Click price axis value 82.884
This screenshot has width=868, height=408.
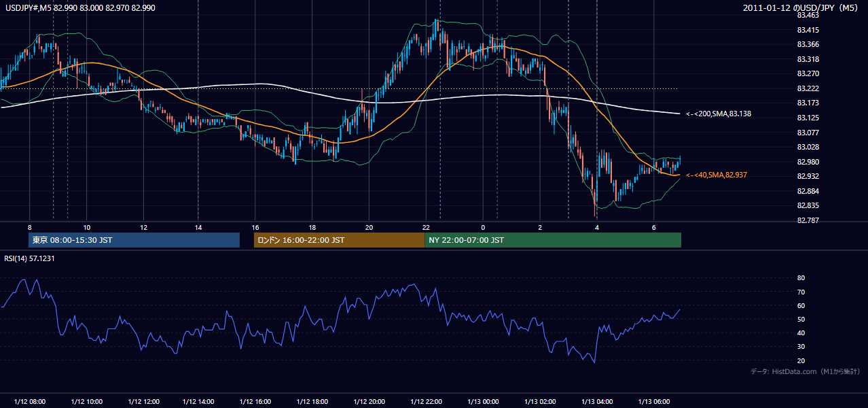[x=808, y=191]
